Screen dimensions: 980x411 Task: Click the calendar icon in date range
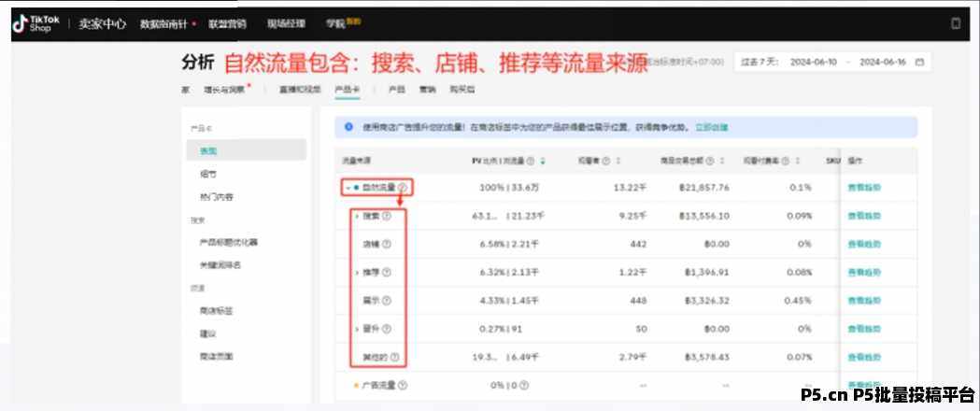point(919,63)
